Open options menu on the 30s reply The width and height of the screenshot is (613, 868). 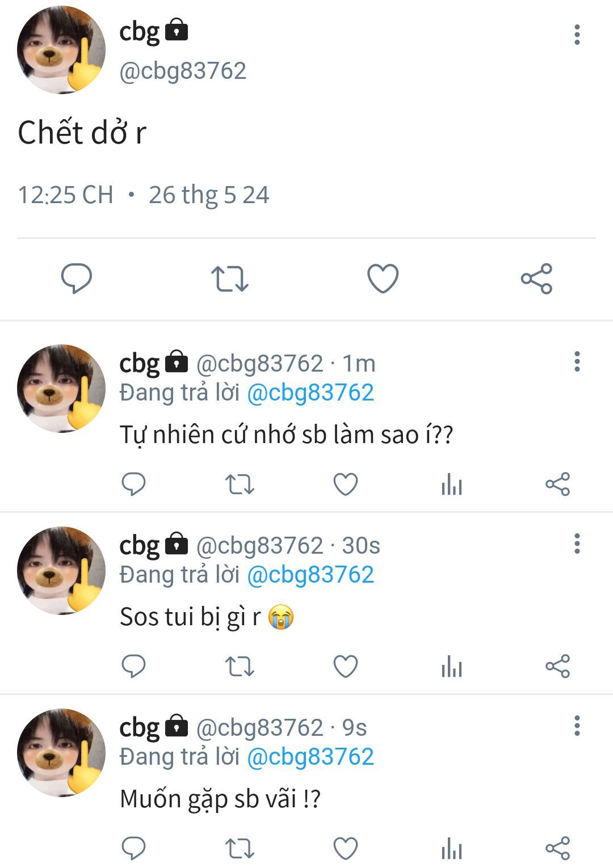tap(577, 543)
